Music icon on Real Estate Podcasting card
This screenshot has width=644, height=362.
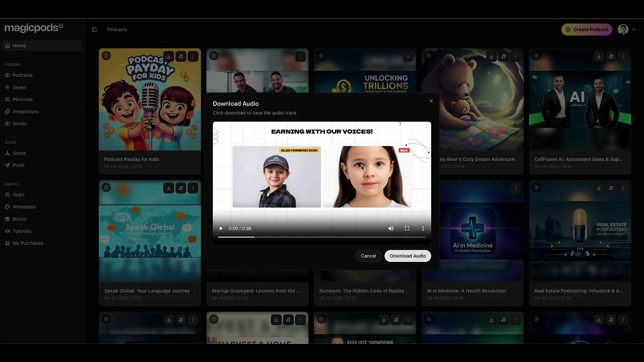coord(611,188)
